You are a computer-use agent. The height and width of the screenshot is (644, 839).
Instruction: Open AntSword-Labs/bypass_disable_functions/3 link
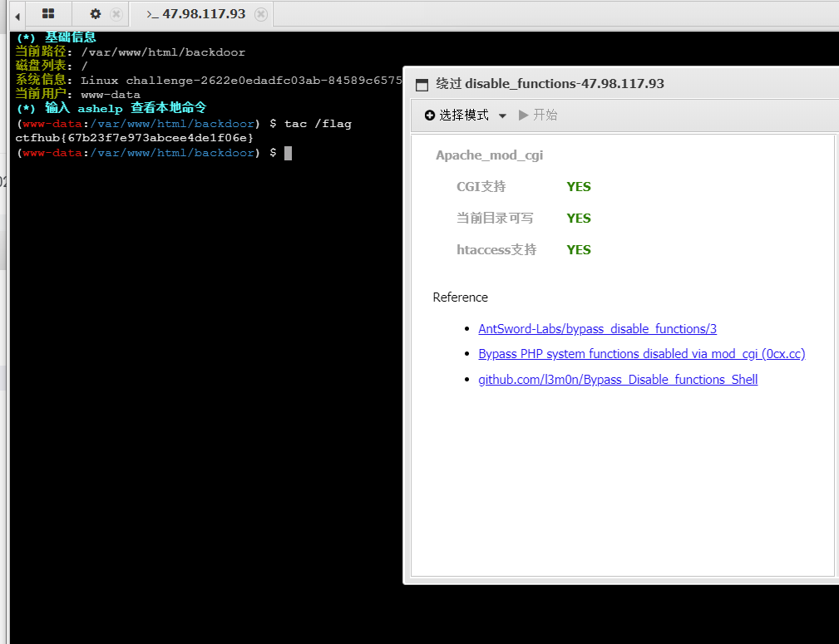point(597,328)
